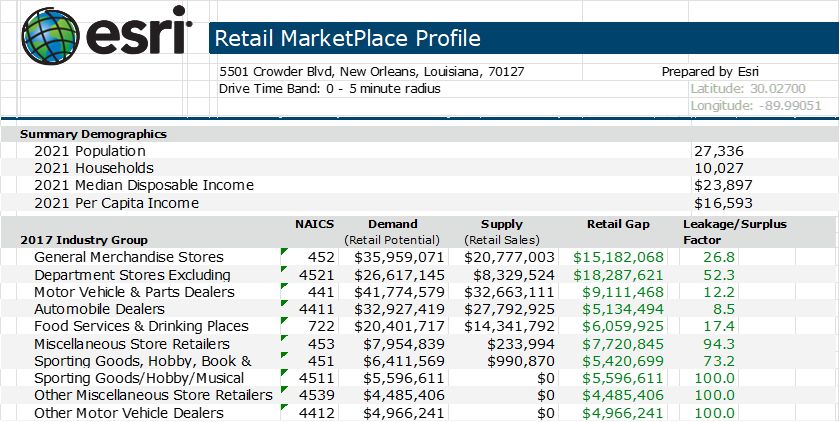
Task: Click the 2021 Population label
Action: 90,151
